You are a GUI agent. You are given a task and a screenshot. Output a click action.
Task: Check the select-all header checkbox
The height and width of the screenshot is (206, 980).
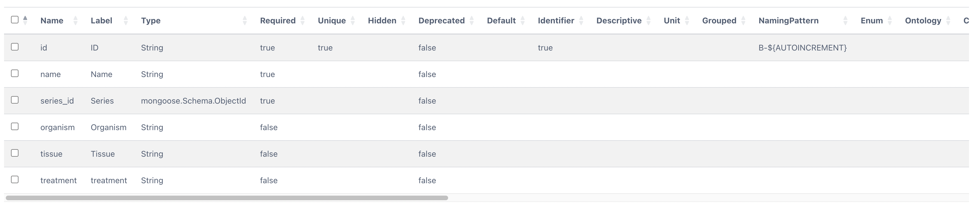(15, 20)
